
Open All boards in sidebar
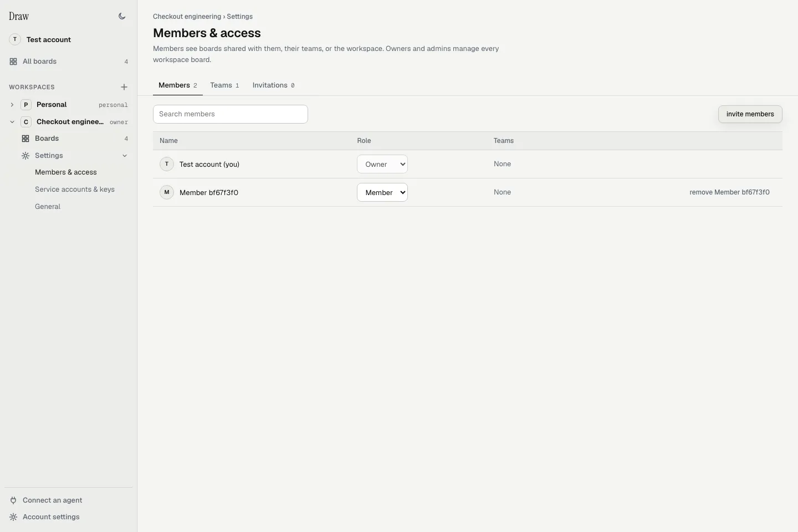(39, 62)
